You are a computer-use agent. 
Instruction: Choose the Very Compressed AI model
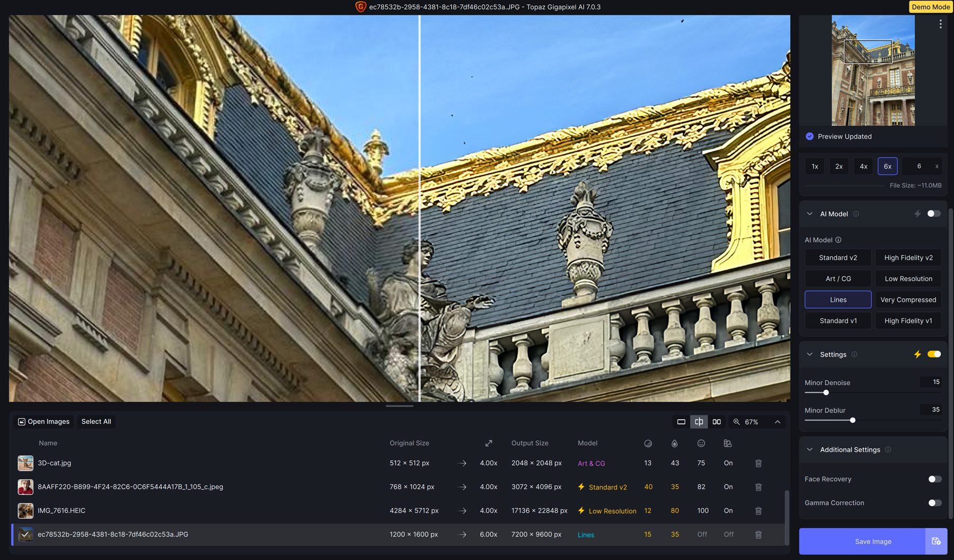[908, 300]
